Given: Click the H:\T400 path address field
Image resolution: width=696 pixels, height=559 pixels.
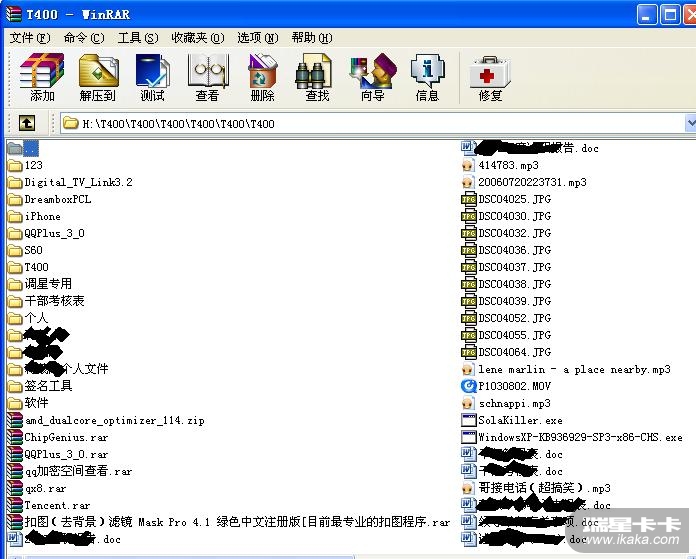Looking at the screenshot, I should tap(373, 123).
